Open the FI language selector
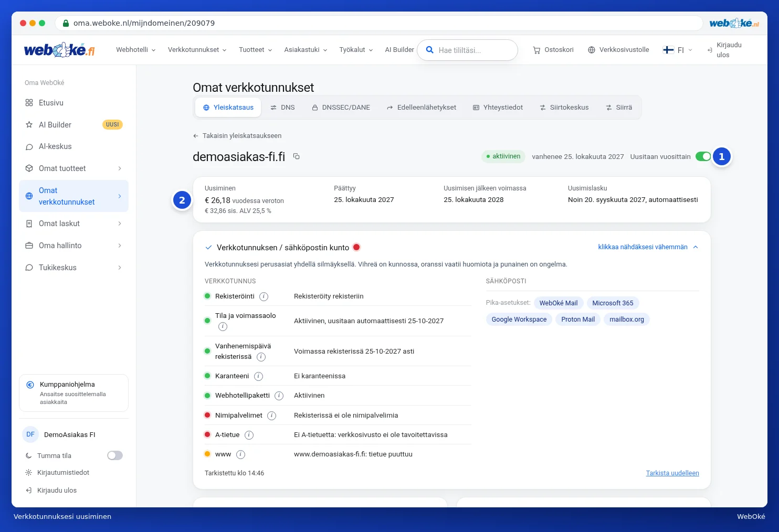The height and width of the screenshot is (532, 779). (x=678, y=50)
